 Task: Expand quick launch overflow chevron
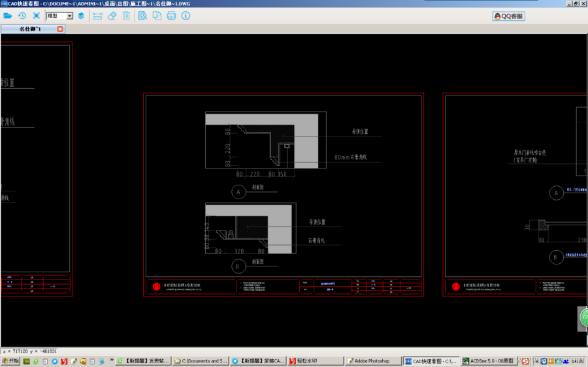[110, 360]
